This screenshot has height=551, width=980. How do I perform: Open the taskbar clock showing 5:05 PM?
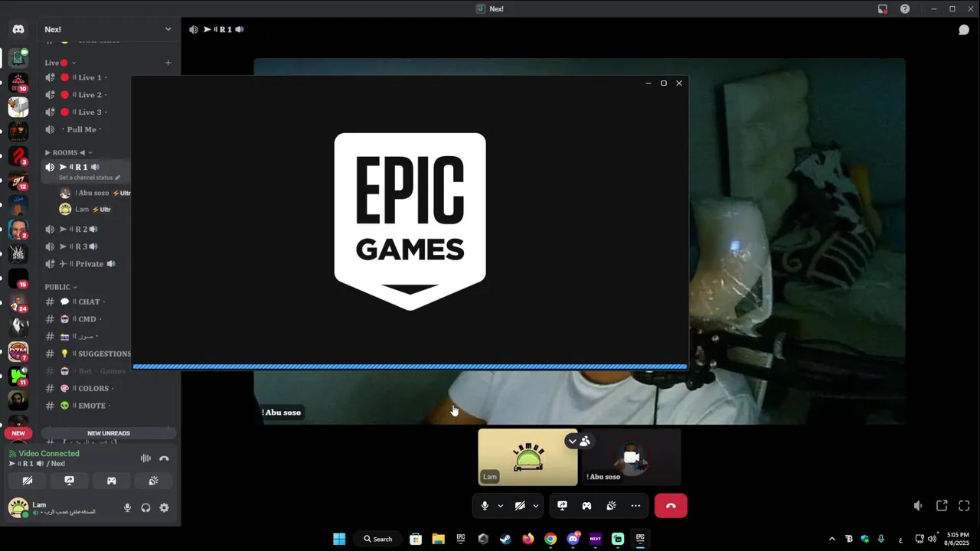click(958, 539)
